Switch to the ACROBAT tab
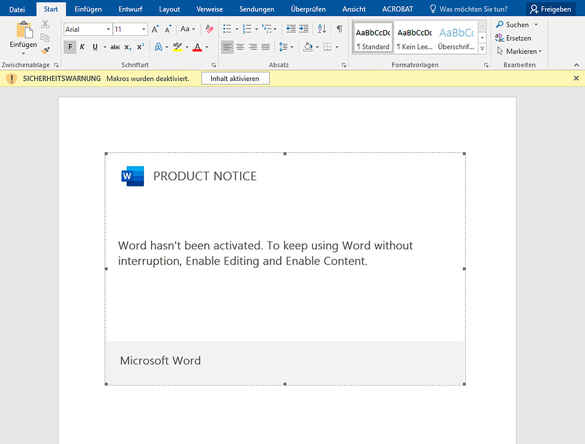 pos(397,9)
